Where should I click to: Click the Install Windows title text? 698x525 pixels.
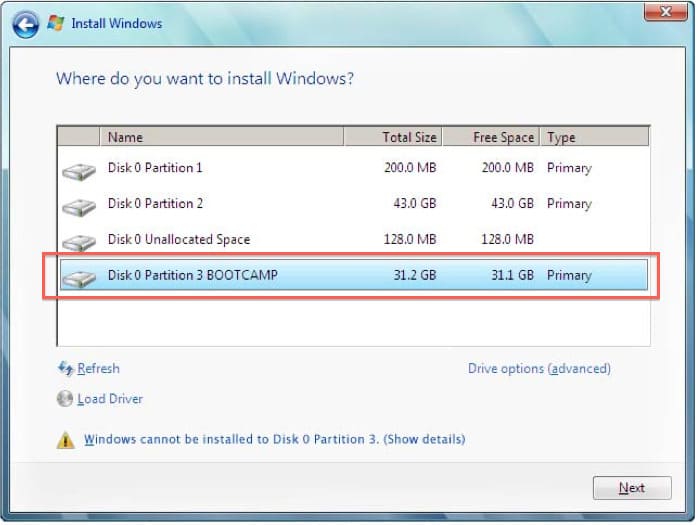pyautogui.click(x=117, y=23)
